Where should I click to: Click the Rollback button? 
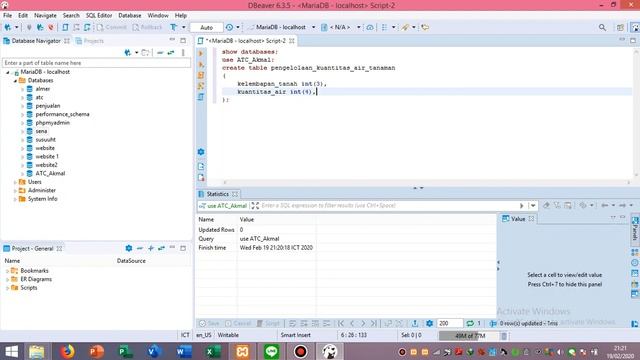coord(147,27)
